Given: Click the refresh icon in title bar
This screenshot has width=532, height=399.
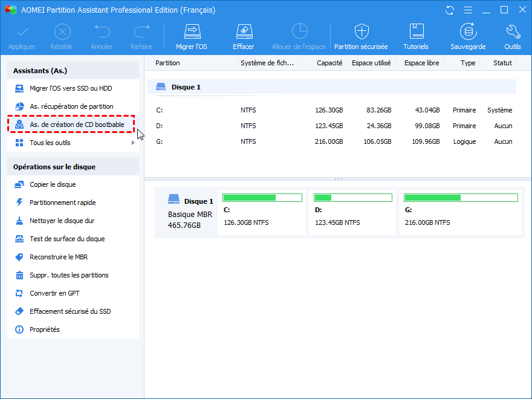Looking at the screenshot, I should pyautogui.click(x=450, y=10).
